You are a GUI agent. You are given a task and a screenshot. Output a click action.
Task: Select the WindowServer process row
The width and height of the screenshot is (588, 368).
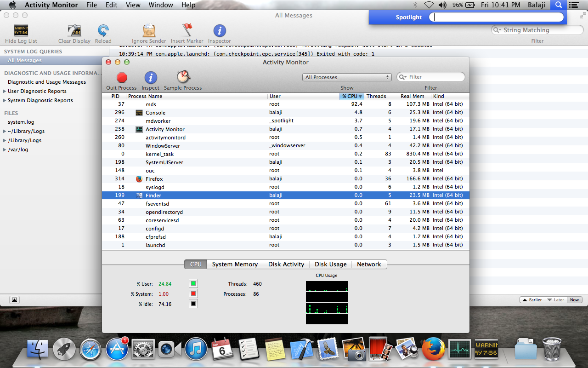pos(286,146)
